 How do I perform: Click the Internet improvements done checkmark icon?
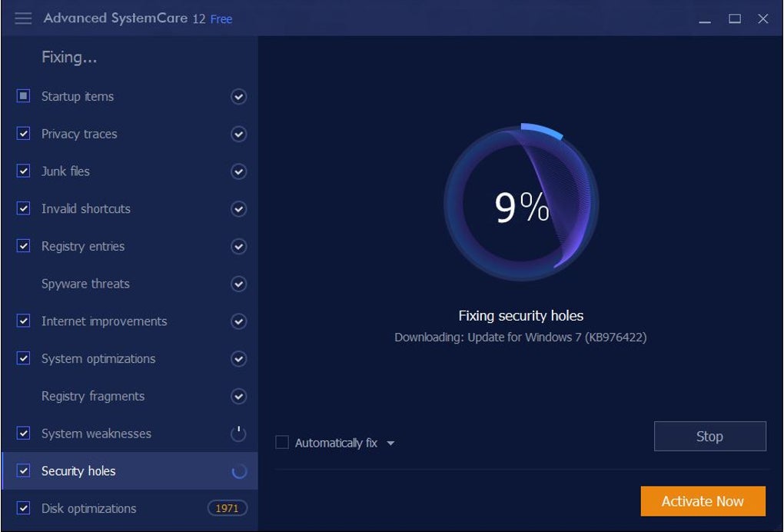pos(238,321)
